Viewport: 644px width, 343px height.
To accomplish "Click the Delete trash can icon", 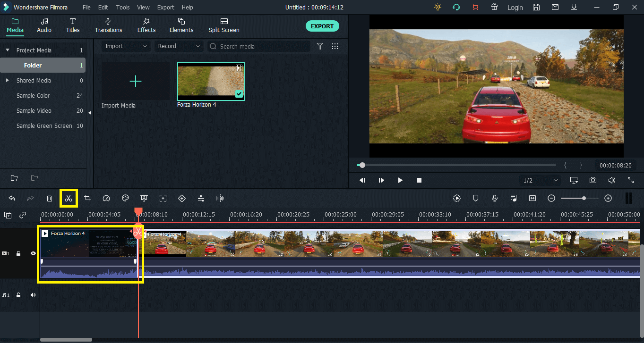I will [x=50, y=198].
